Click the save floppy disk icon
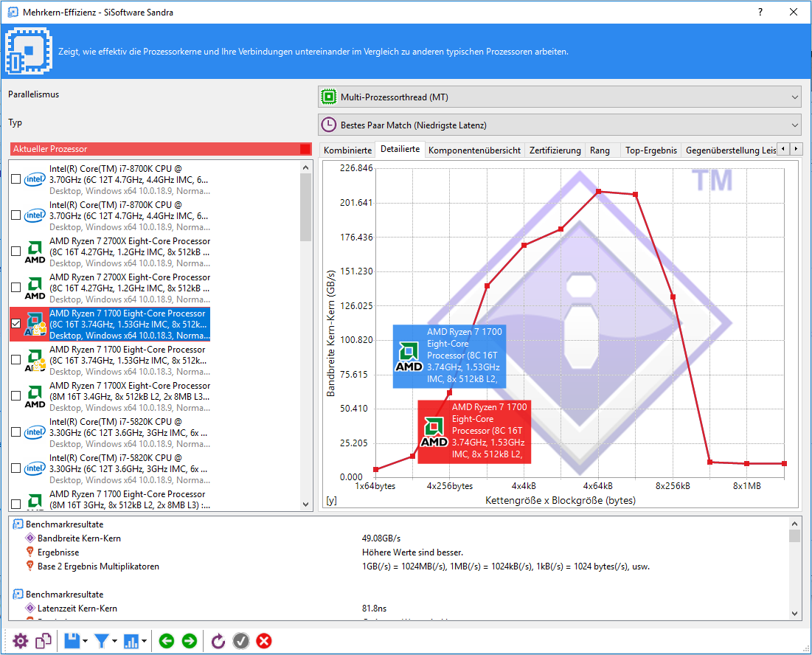The height and width of the screenshot is (655, 812). (x=72, y=641)
